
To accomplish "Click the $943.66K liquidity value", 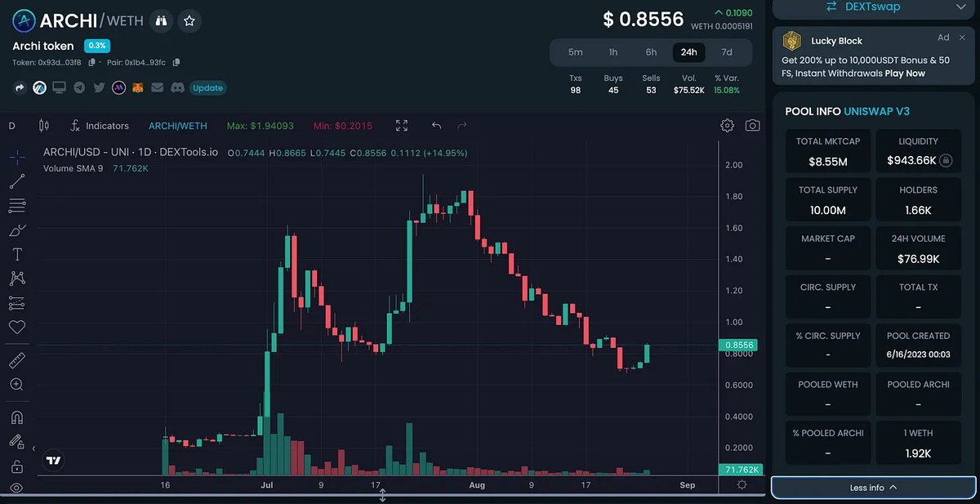I will 911,160.
